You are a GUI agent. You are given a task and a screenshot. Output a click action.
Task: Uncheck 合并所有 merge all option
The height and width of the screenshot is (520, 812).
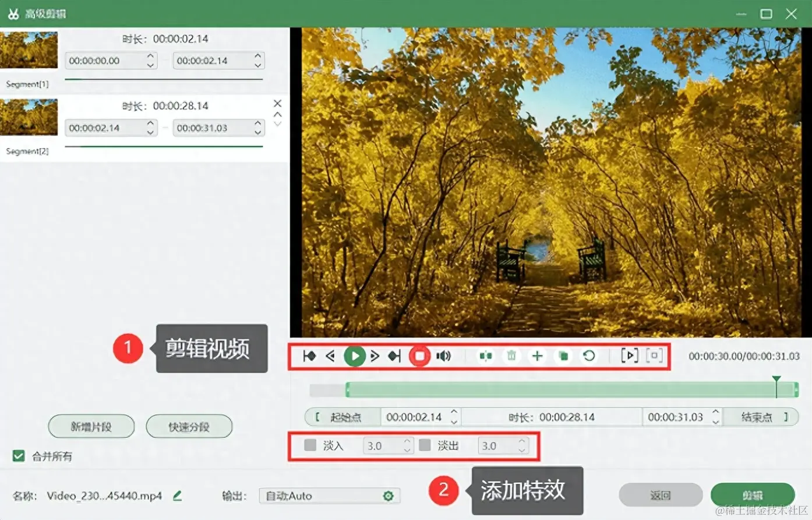coord(19,456)
